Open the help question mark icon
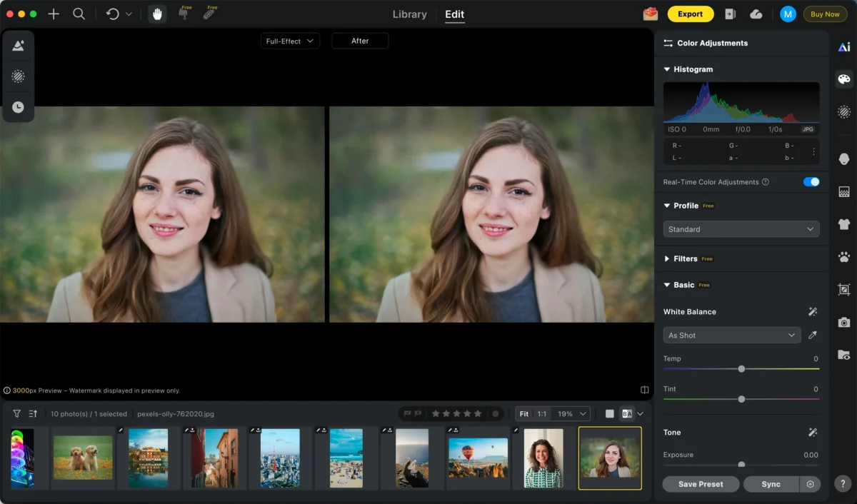The image size is (857, 504). click(x=844, y=483)
